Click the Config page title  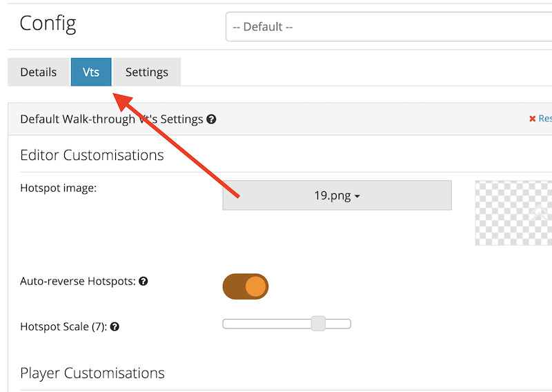[x=48, y=24]
